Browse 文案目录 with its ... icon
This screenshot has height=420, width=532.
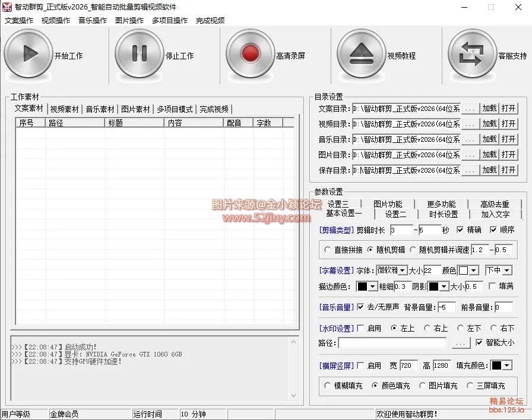[x=470, y=109]
